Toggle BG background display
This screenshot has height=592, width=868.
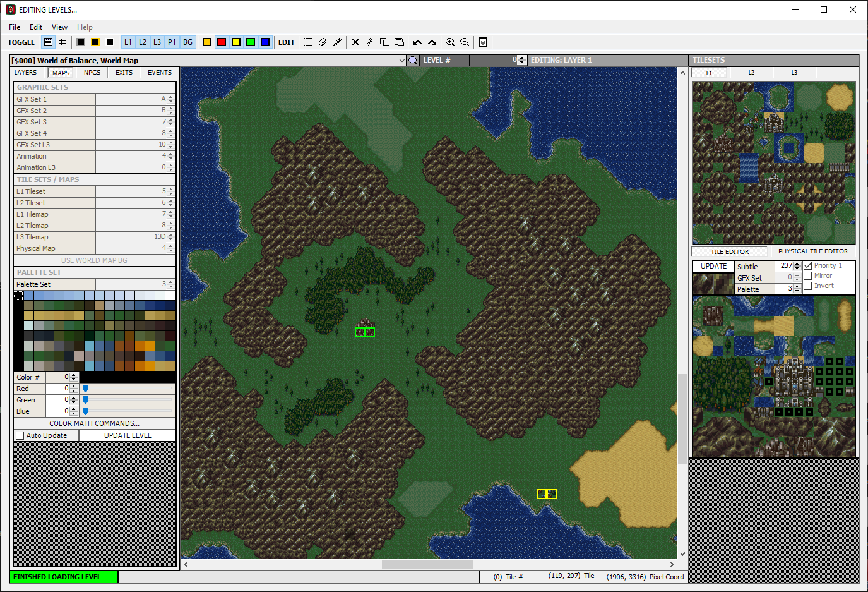click(x=187, y=42)
